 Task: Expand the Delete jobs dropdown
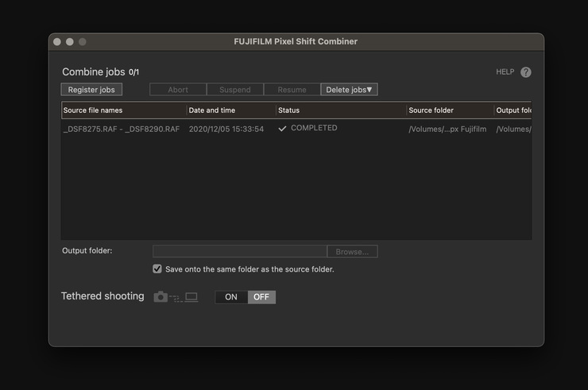click(349, 90)
